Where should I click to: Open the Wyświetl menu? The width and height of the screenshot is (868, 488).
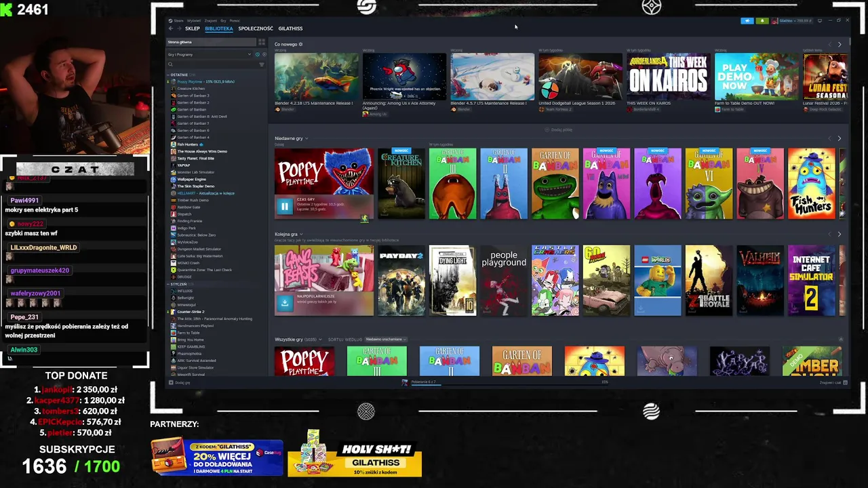point(194,21)
